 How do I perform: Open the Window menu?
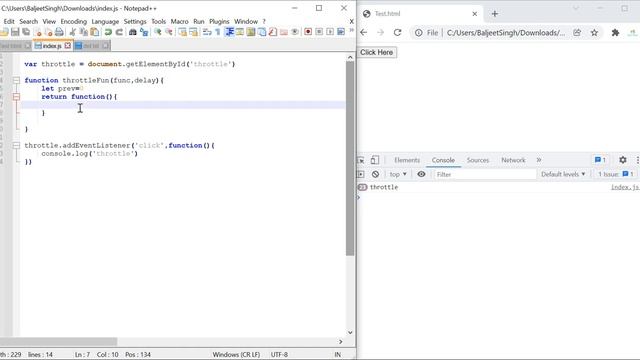pyautogui.click(x=246, y=21)
